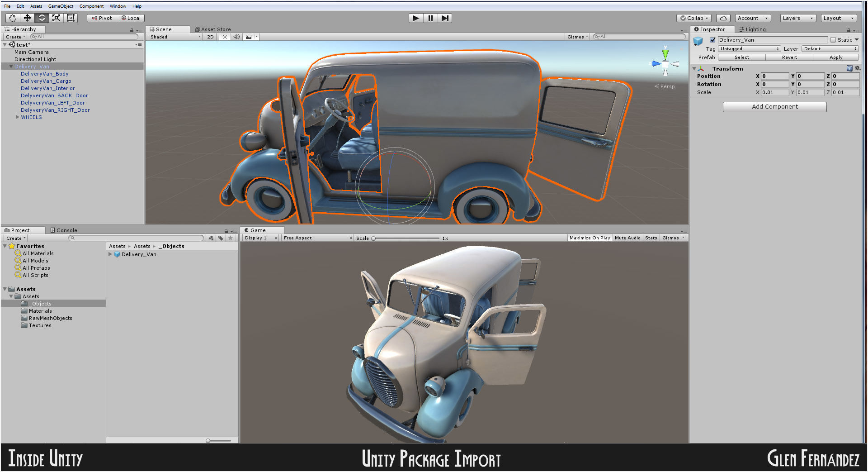Open the Component menu
The image size is (868, 472).
(91, 6)
